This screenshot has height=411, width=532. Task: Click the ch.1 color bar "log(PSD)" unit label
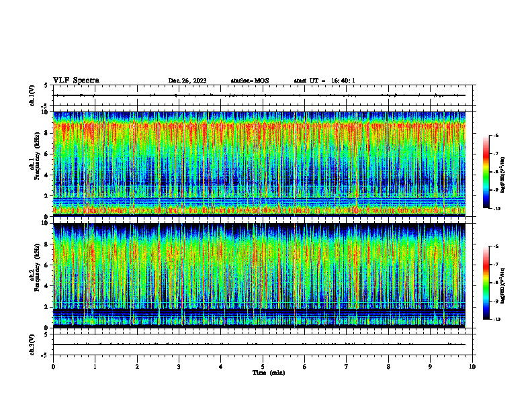point(502,175)
